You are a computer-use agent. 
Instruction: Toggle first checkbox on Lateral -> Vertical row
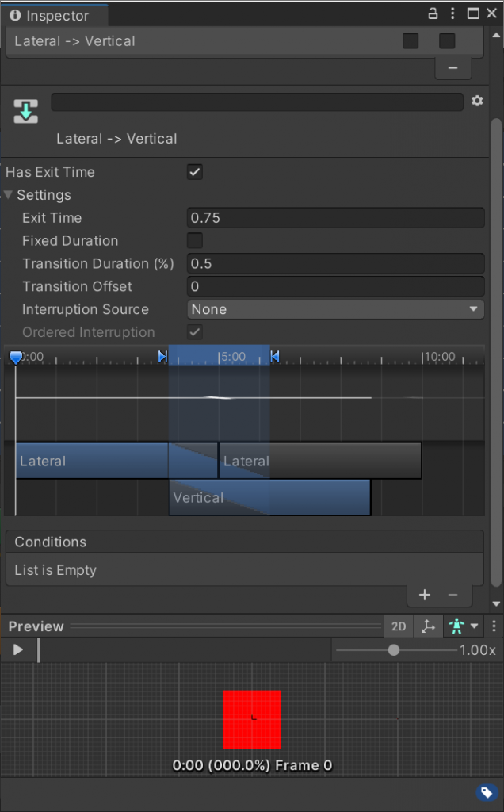coord(410,41)
